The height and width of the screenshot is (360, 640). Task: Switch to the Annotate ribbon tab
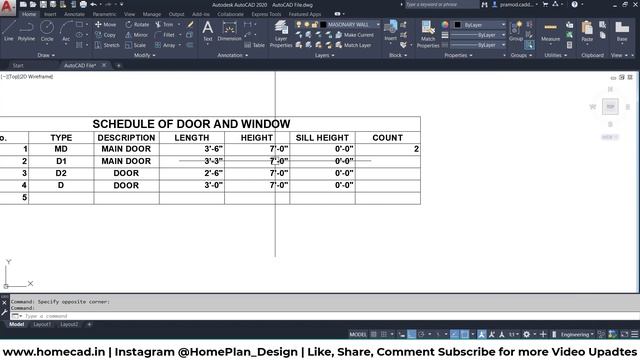coord(74,14)
